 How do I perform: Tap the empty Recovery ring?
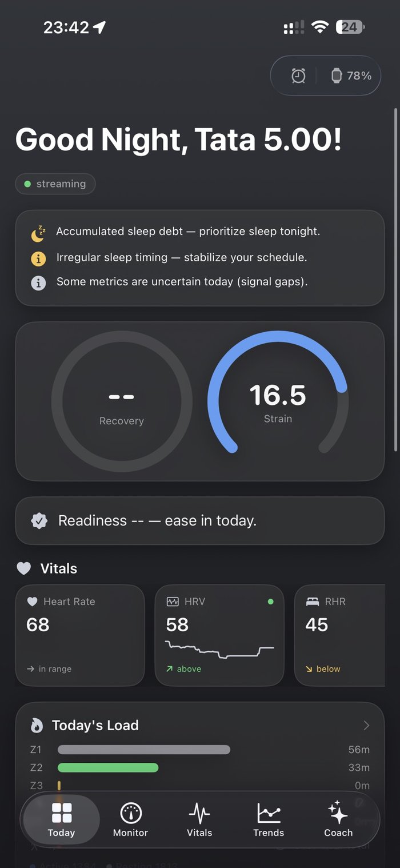click(x=122, y=401)
